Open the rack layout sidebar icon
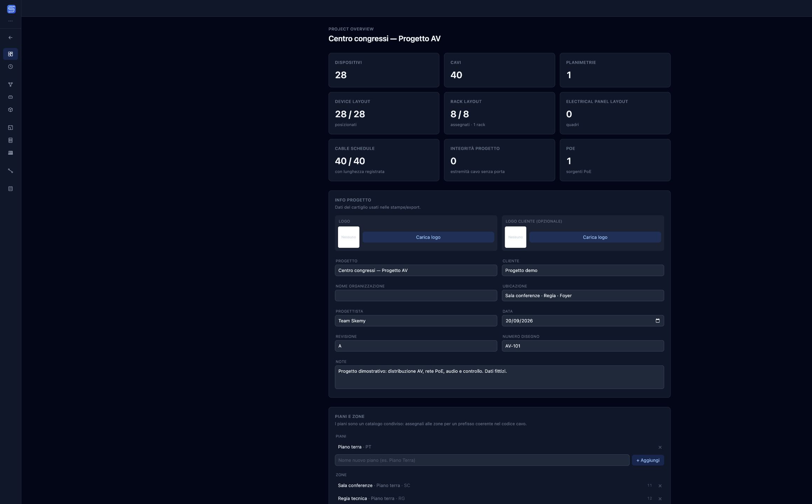Viewport: 812px width, 504px height. point(11,140)
